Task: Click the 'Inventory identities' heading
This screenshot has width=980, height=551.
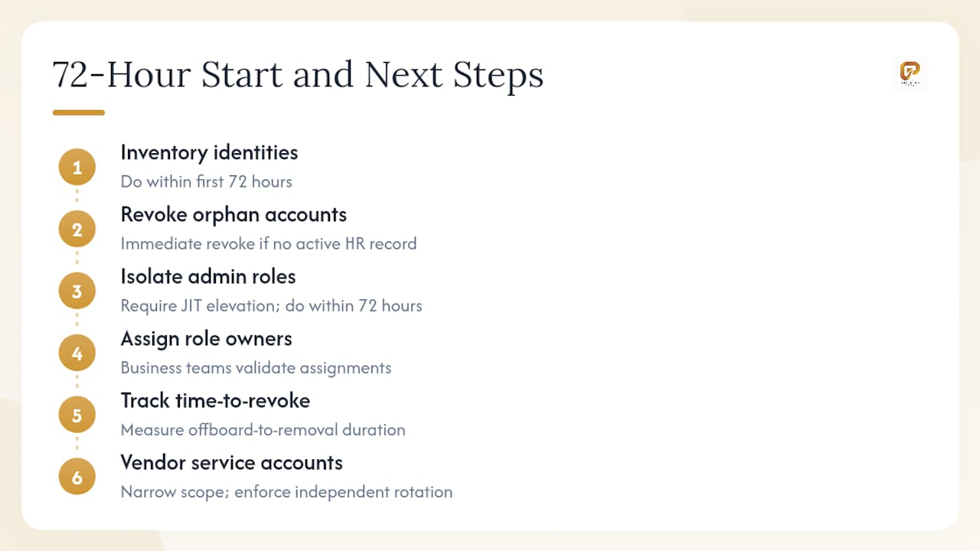Action: pos(209,152)
